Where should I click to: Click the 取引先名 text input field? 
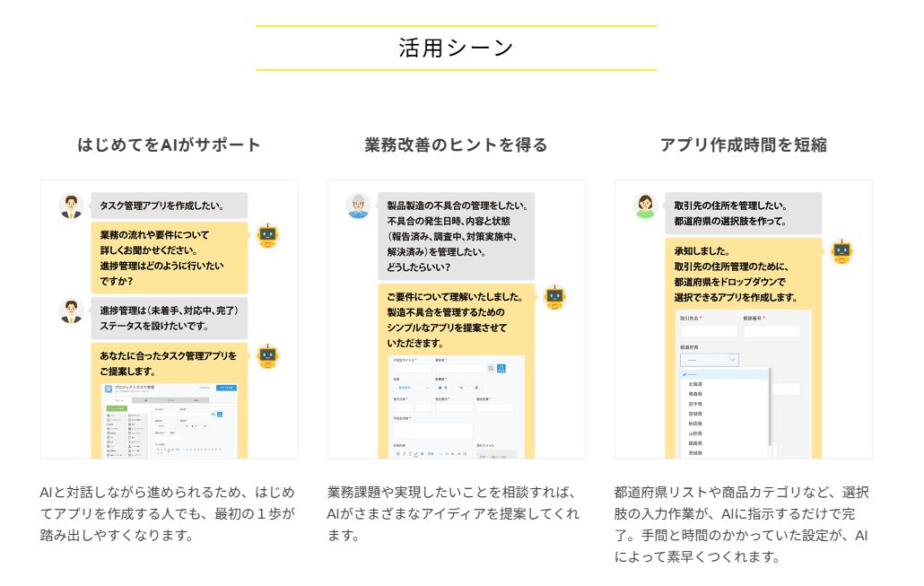(708, 331)
